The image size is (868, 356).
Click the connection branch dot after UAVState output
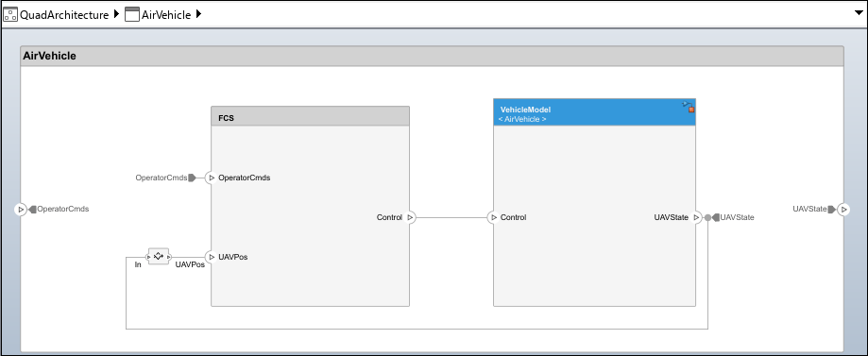coord(707,217)
